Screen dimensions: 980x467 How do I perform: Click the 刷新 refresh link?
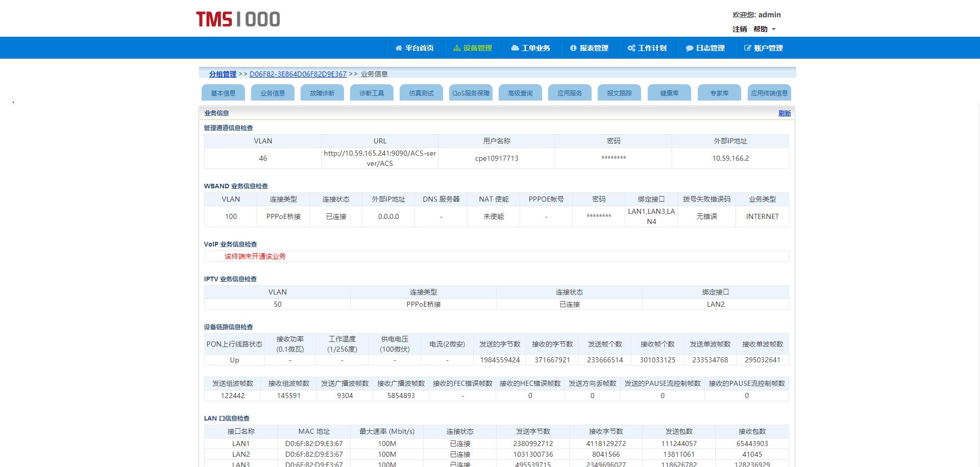coord(785,113)
